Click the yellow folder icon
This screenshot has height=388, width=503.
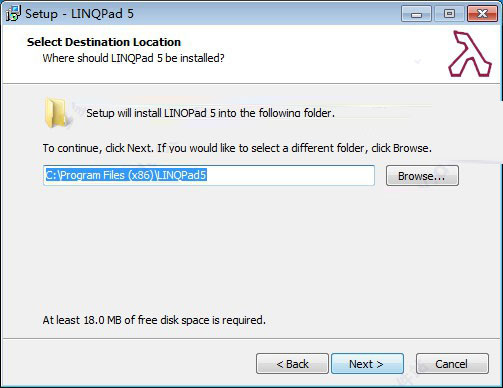click(56, 113)
